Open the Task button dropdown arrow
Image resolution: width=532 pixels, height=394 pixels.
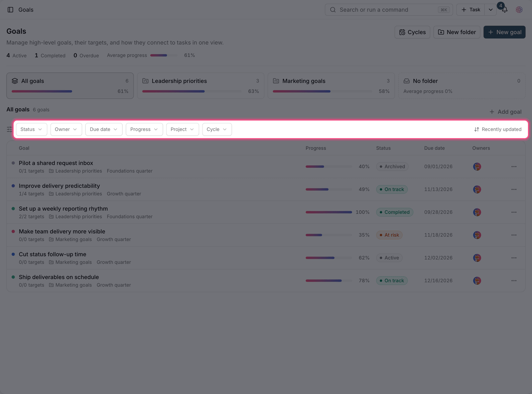coord(490,10)
